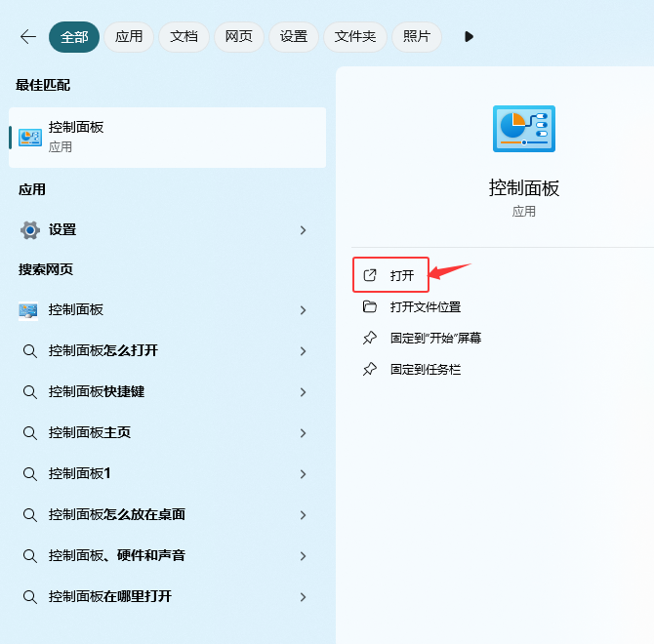The width and height of the screenshot is (654, 644).
Task: Select the 控制面板主页 suggestion
Action: pos(167,432)
